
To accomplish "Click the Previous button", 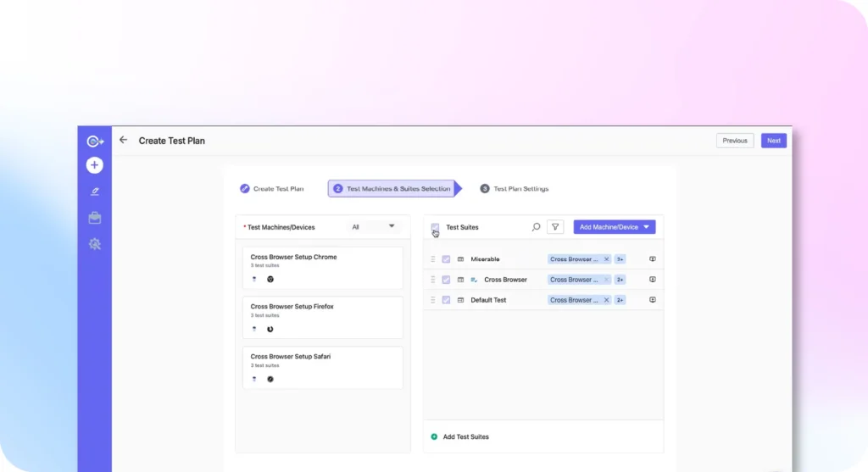I will (735, 141).
